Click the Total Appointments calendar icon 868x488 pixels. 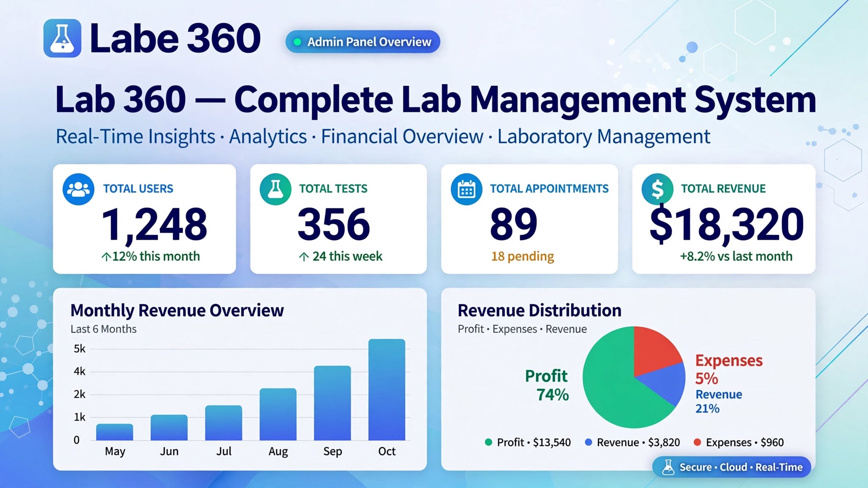point(466,189)
